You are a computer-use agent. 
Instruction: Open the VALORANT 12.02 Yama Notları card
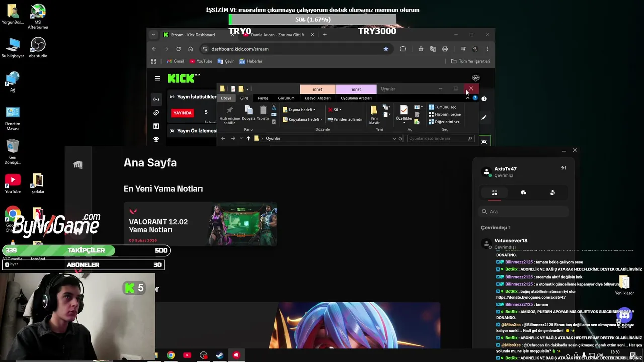point(200,224)
